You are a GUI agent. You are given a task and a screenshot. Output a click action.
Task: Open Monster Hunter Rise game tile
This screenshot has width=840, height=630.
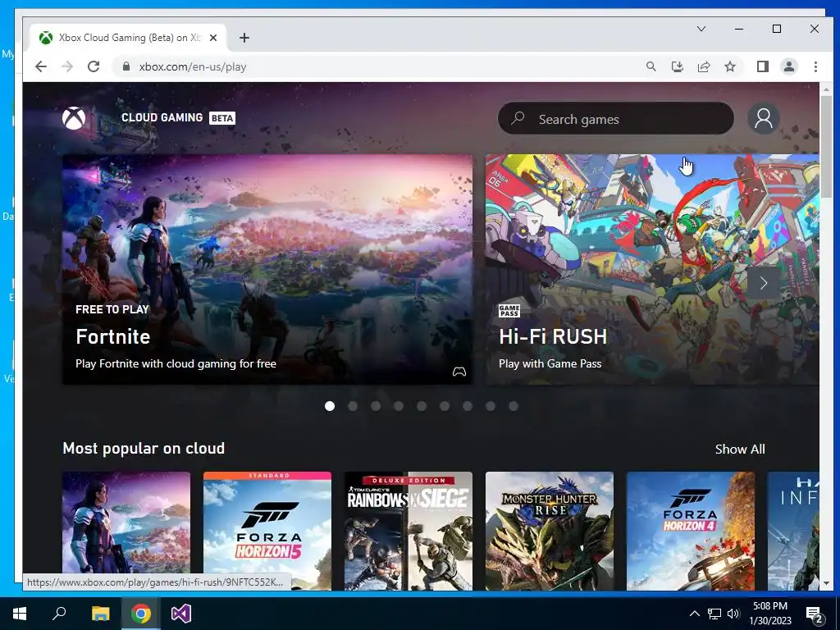coord(549,531)
